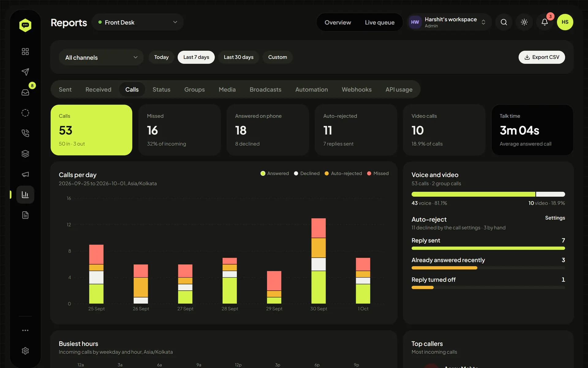Expand Harshit's workspace switcher

coord(449,22)
